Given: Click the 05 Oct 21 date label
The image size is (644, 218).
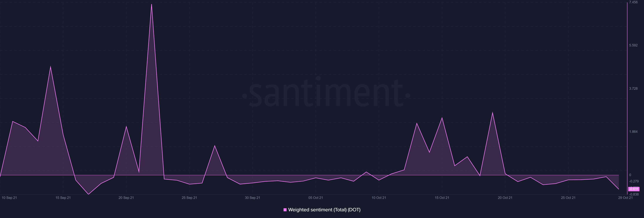Looking at the screenshot, I should pyautogui.click(x=315, y=198).
